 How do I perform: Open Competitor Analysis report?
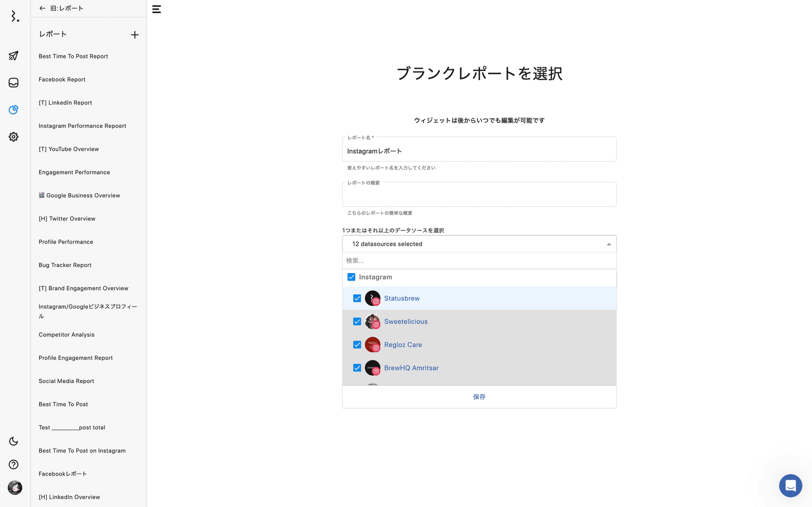tap(66, 335)
